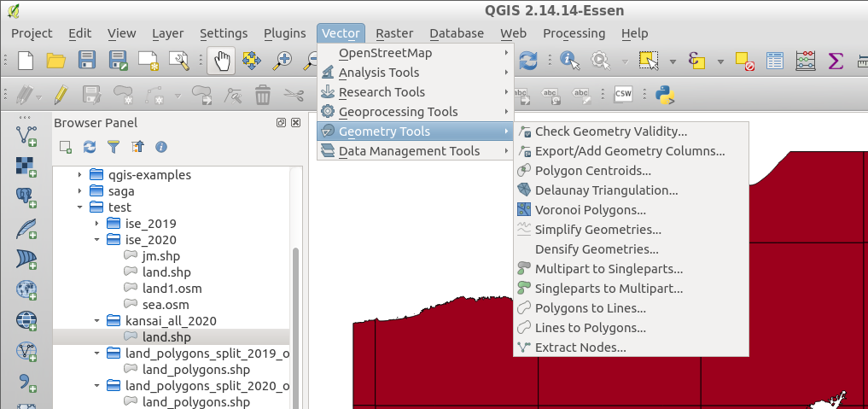This screenshot has width=868, height=409.
Task: Choose Multipart to Singleparts
Action: 631,270
